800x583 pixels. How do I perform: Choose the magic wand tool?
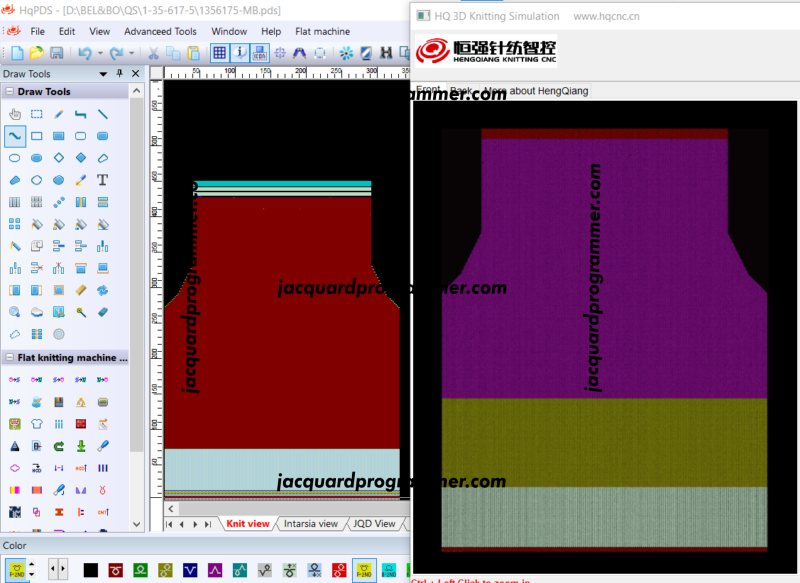pyautogui.click(x=81, y=312)
